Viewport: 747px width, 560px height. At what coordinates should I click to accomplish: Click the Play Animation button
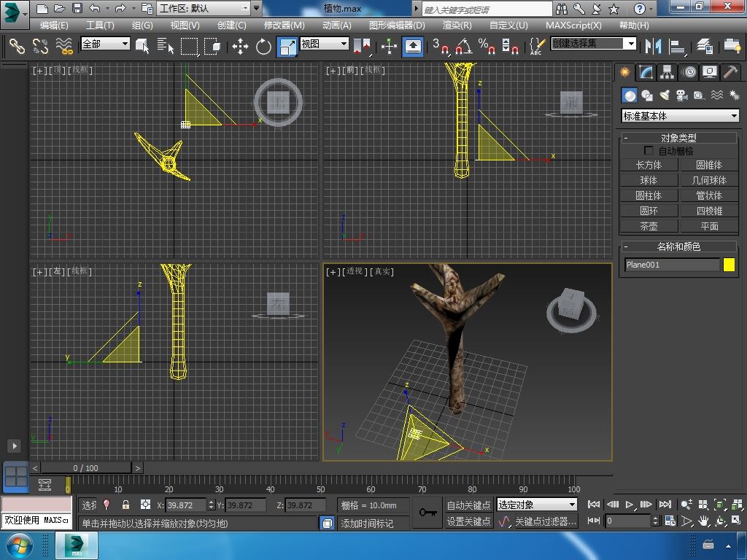pos(630,505)
